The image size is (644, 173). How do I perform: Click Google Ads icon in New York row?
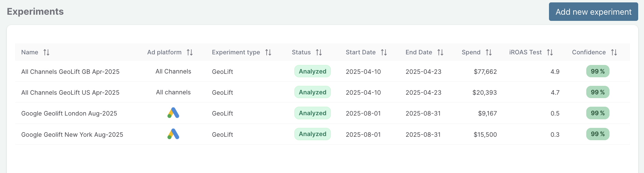coord(173,134)
